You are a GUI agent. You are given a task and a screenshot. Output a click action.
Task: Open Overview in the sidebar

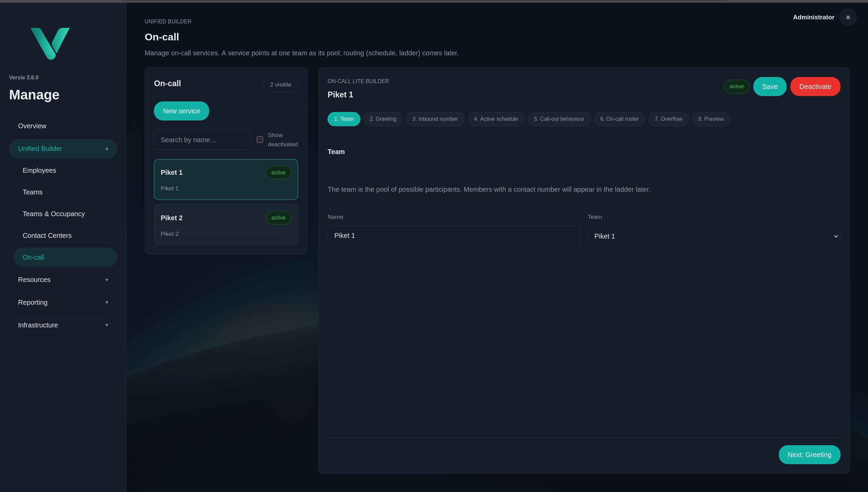click(x=63, y=126)
